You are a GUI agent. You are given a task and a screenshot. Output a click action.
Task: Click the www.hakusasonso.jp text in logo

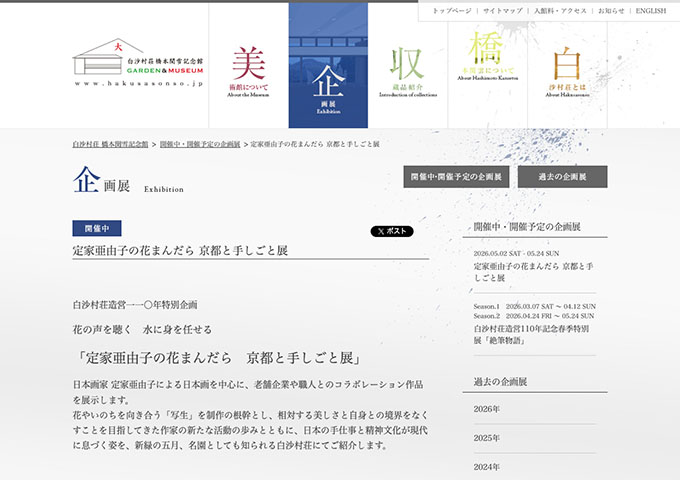pos(139,83)
